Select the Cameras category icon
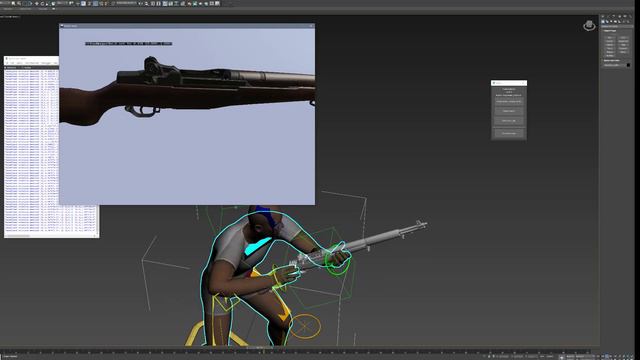 [x=615, y=22]
